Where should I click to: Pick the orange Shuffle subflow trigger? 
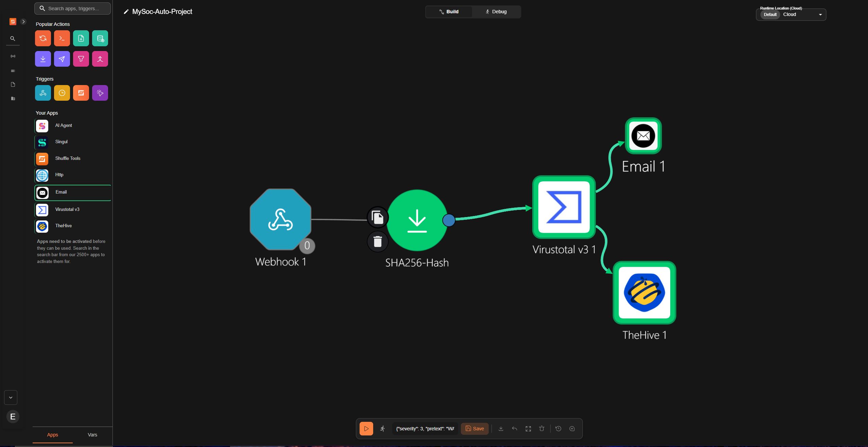[x=81, y=93]
